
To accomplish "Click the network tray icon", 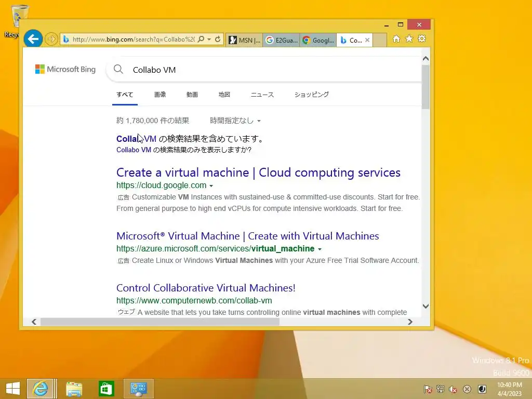I will [x=441, y=389].
